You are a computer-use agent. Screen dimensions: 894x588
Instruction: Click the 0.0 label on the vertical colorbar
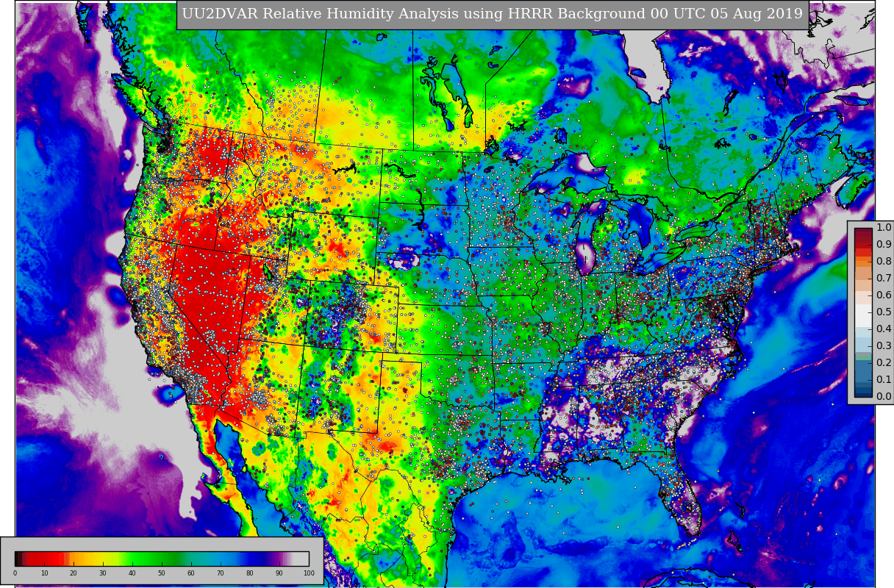[x=884, y=396]
